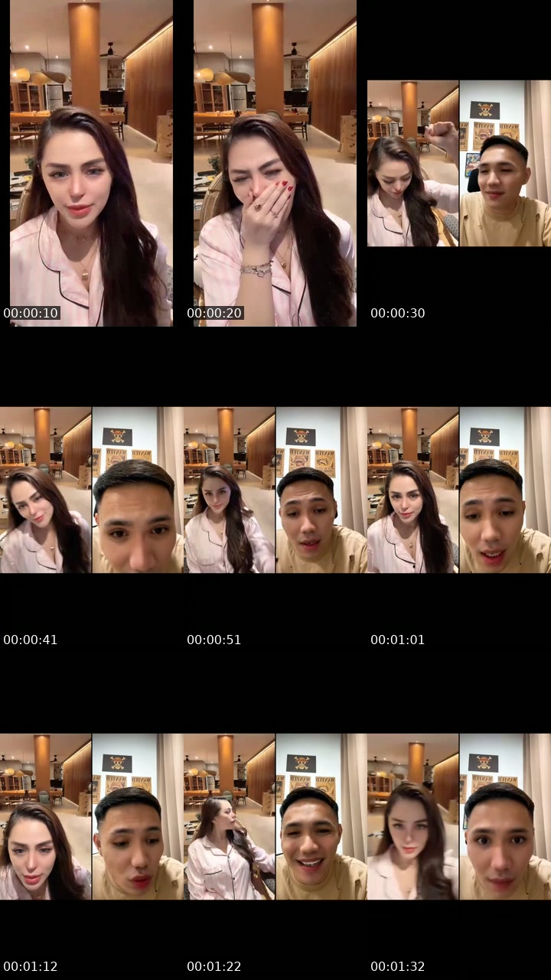Viewport: 551px width, 980px height.
Task: Click the 00:00:20 timestamp label
Action: [x=214, y=313]
